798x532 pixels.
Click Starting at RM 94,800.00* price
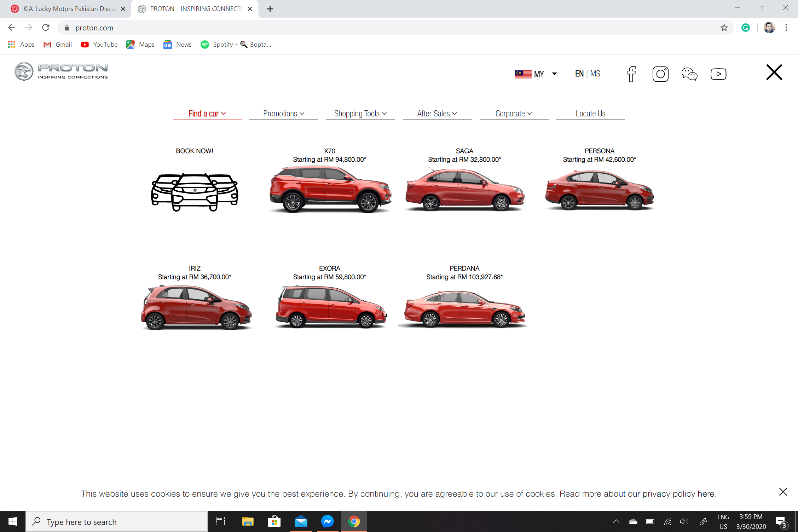330,160
